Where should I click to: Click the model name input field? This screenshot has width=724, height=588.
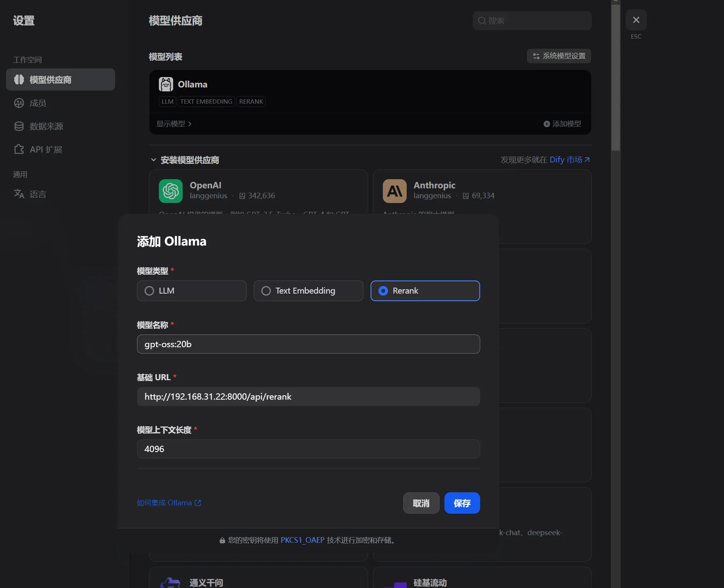(308, 344)
